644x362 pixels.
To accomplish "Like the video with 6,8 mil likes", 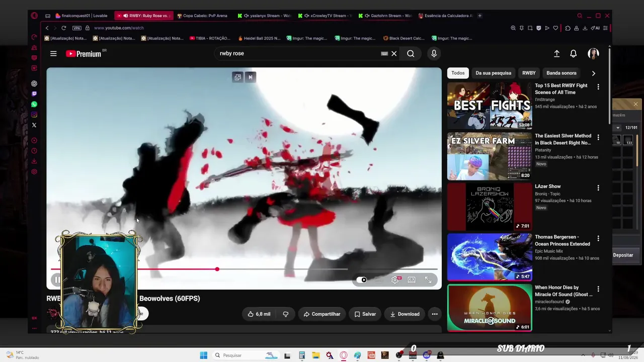I will pos(259,314).
